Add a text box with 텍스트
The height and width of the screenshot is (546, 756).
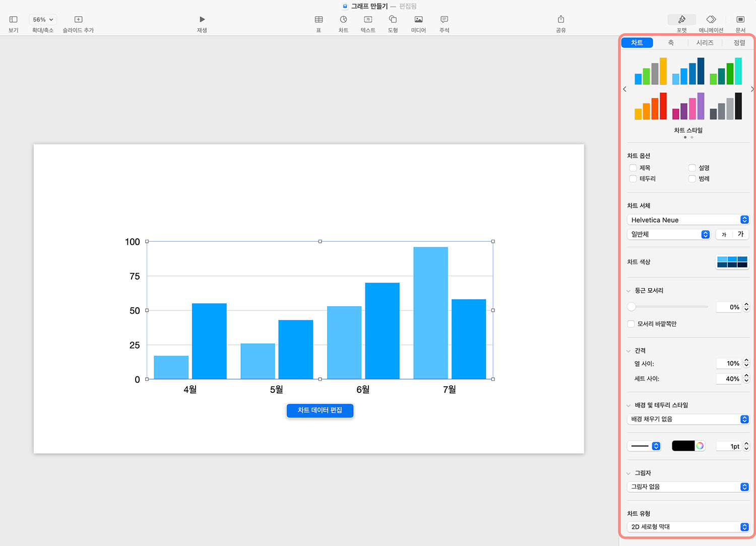click(368, 20)
